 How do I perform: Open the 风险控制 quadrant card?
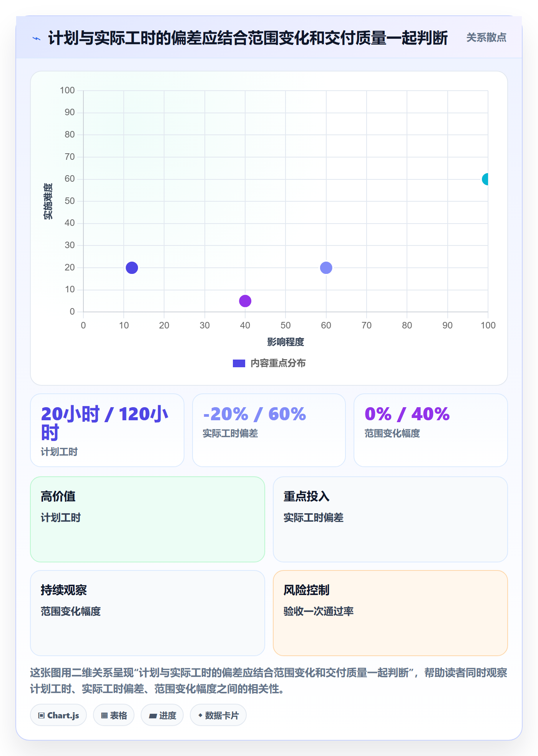click(x=390, y=613)
